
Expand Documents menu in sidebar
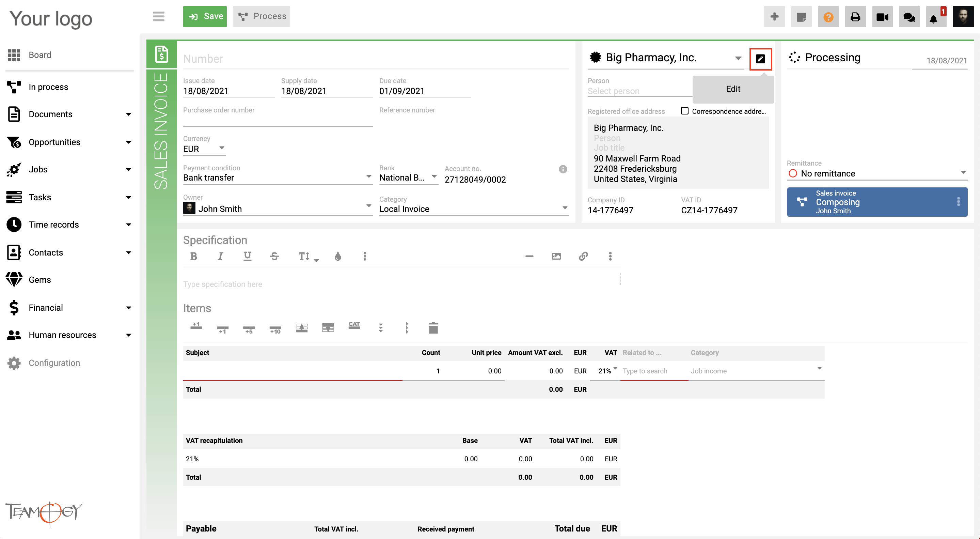129,114
